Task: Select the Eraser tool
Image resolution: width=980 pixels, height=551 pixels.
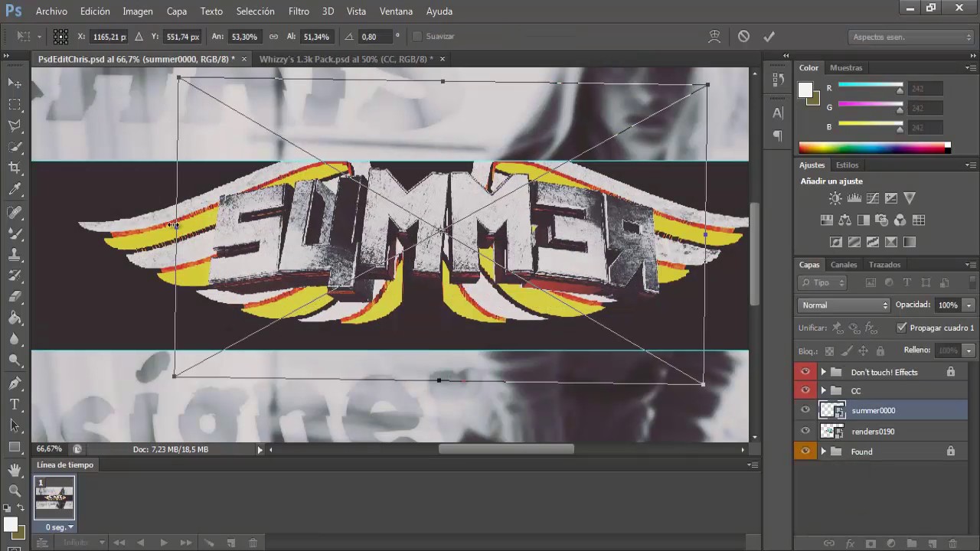Action: pyautogui.click(x=15, y=297)
